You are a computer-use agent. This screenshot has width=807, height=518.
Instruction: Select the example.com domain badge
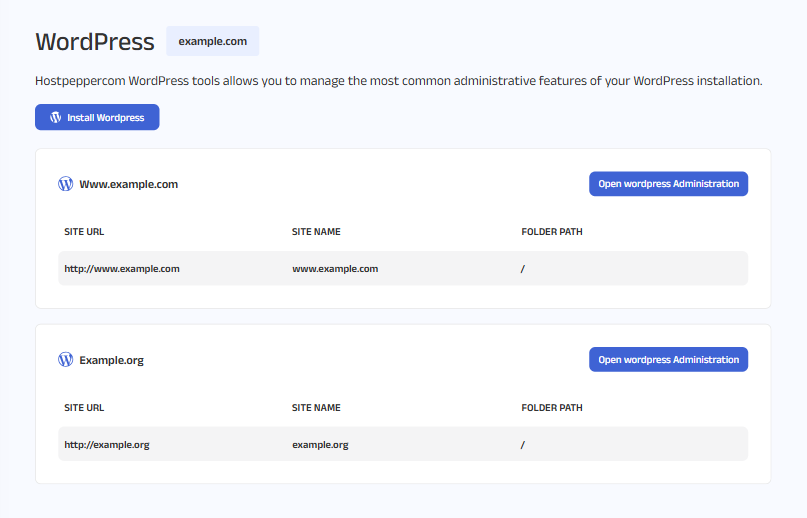[x=212, y=41]
